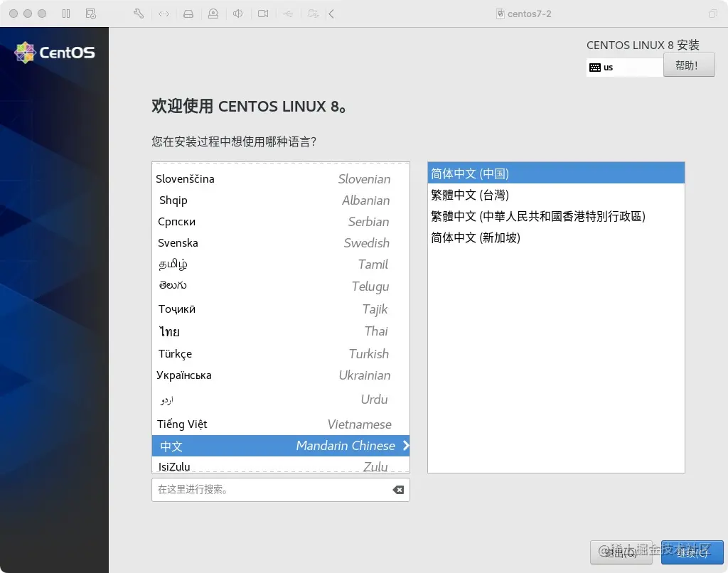This screenshot has width=728, height=573.
Task: Click the 帮助! help button
Action: tap(688, 65)
